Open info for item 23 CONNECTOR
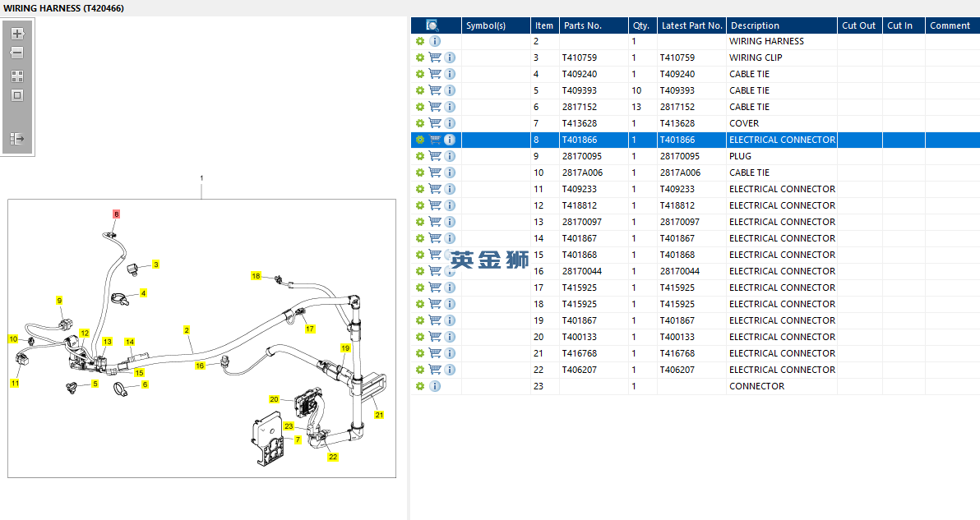The height and width of the screenshot is (520, 980). pyautogui.click(x=435, y=386)
